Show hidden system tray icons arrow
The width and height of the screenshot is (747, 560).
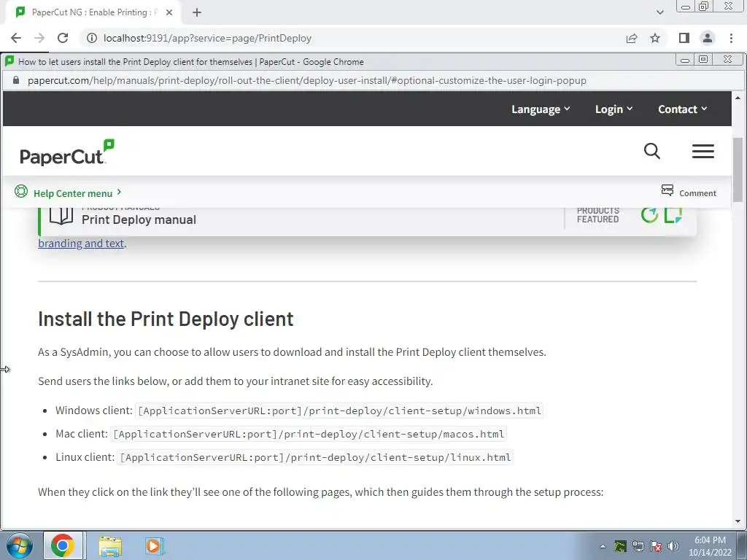coord(603,546)
